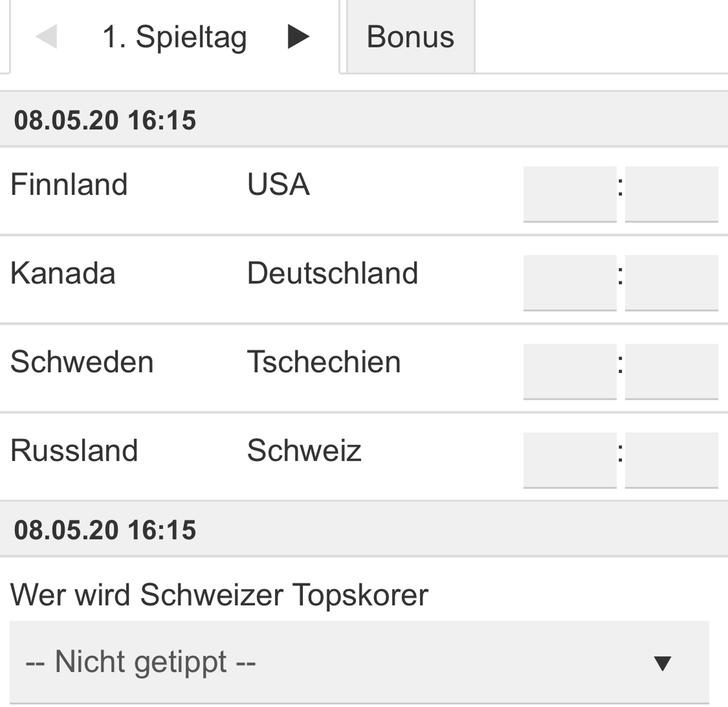Click Finnland's score input field

pos(570,193)
